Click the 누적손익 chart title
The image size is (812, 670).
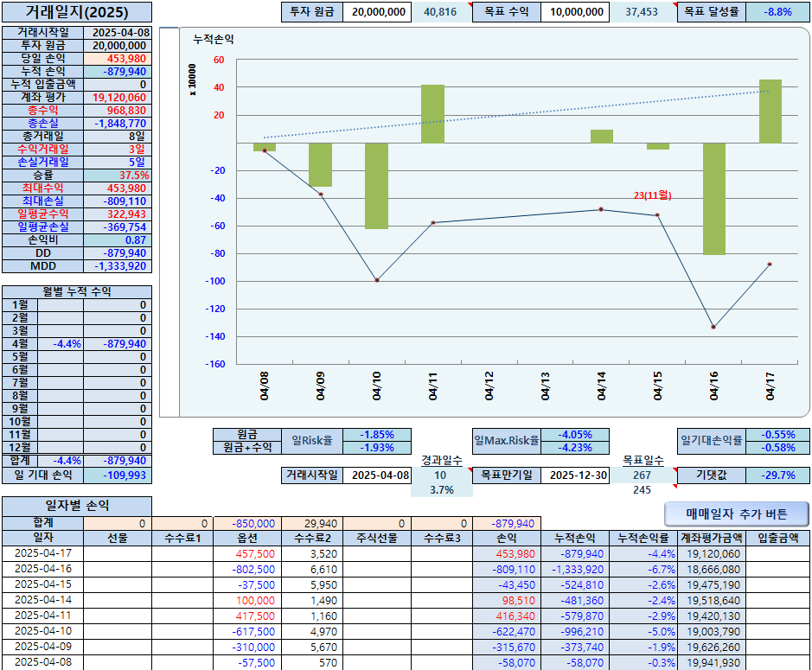tap(214, 40)
